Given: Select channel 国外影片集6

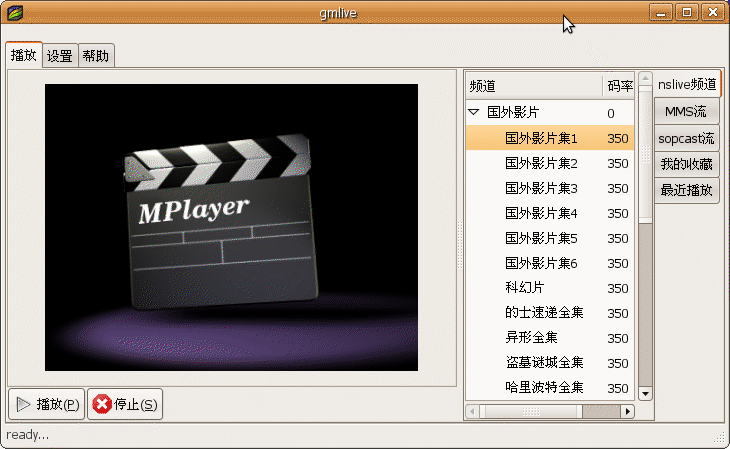Looking at the screenshot, I should click(550, 263).
